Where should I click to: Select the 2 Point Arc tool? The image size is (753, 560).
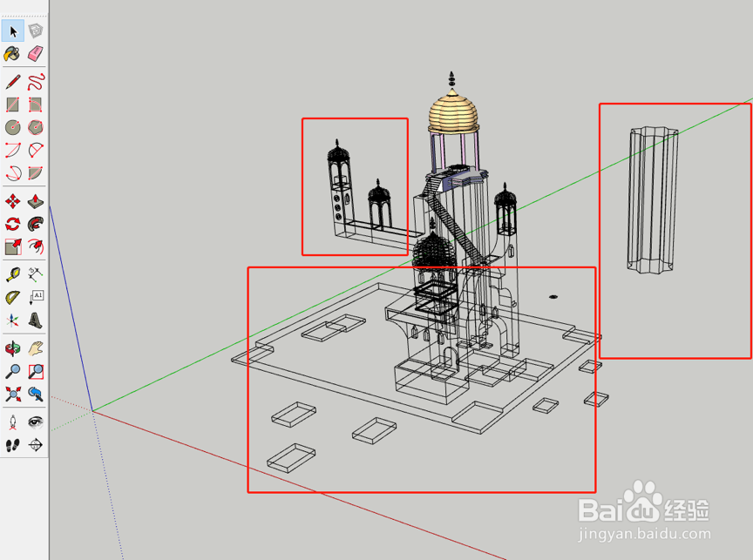coord(36,150)
